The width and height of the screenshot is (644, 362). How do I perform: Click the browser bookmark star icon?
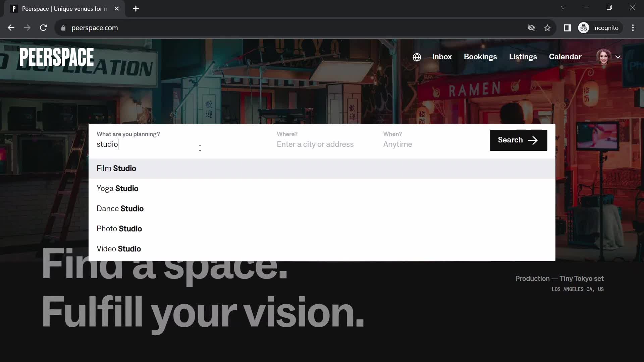pos(548,28)
